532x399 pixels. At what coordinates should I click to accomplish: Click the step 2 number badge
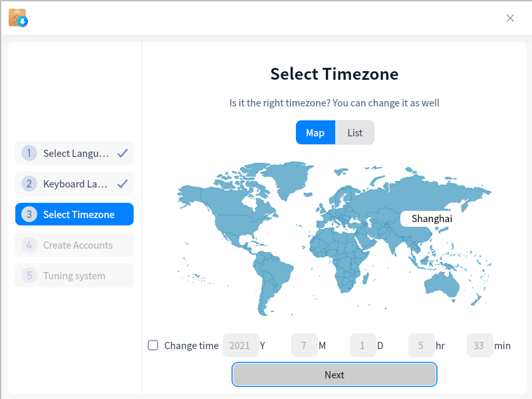tap(29, 184)
